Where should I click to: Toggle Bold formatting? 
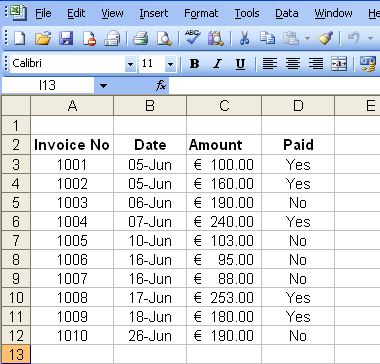tap(194, 63)
